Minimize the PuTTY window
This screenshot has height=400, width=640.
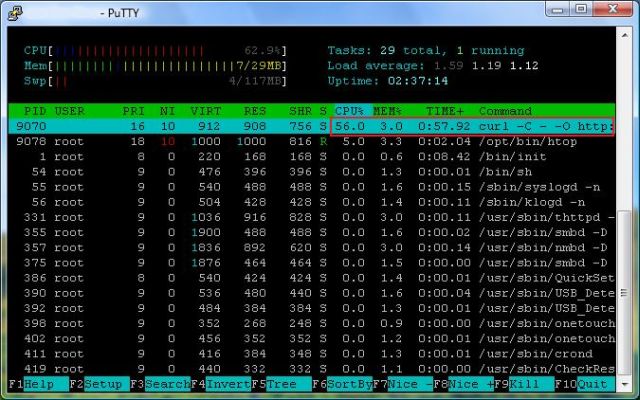click(x=558, y=9)
